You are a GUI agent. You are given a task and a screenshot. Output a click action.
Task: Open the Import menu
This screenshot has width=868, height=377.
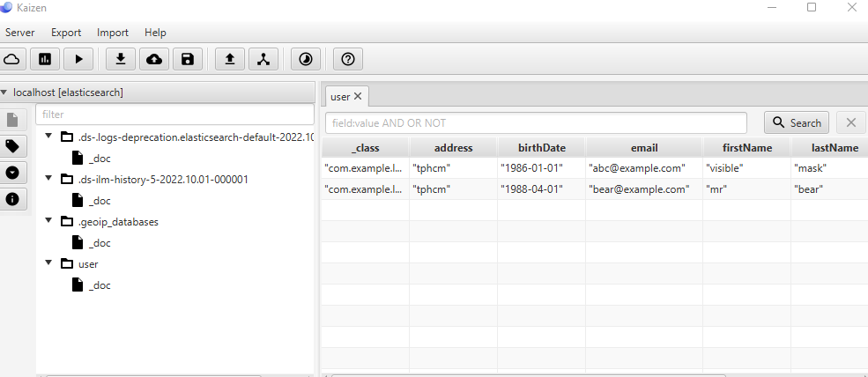(x=113, y=33)
